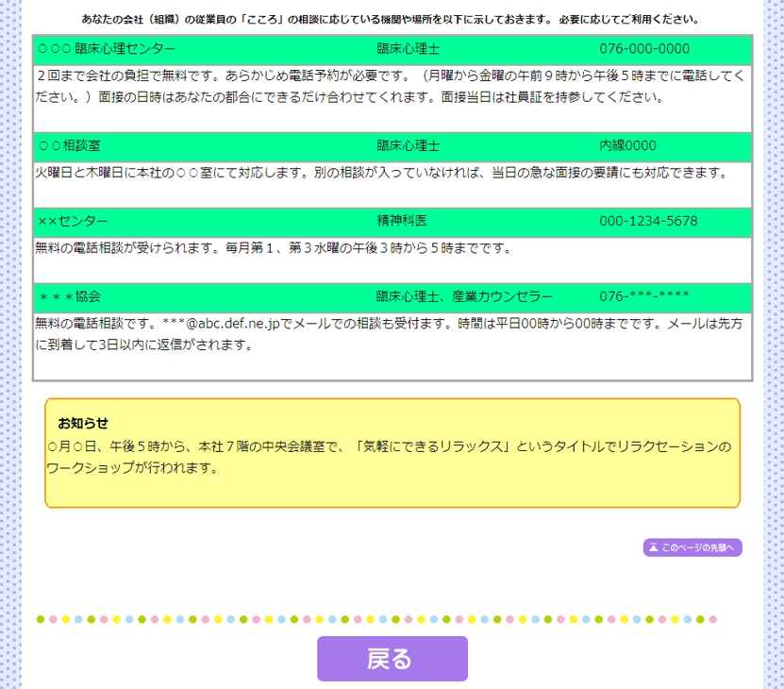Select the ○○○臨床心理センター heading
Viewport: 784px width, 689px height.
(x=107, y=49)
